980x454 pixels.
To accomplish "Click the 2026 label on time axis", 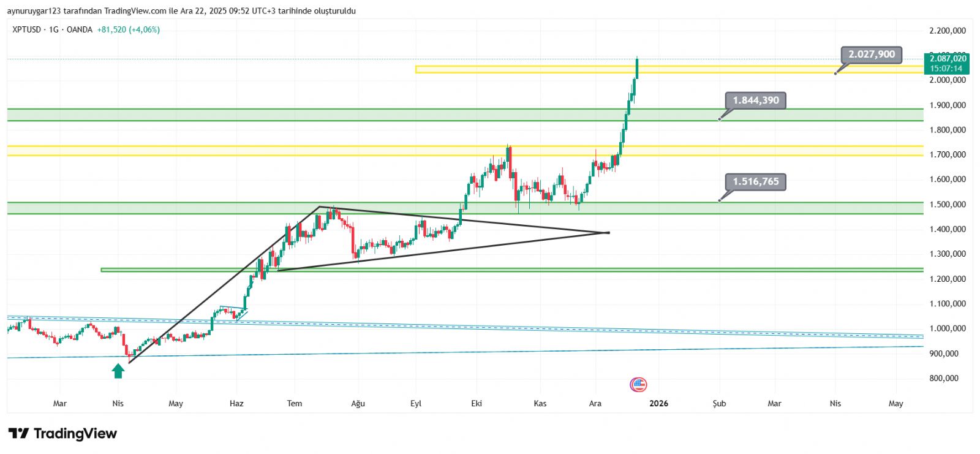I will tap(658, 403).
